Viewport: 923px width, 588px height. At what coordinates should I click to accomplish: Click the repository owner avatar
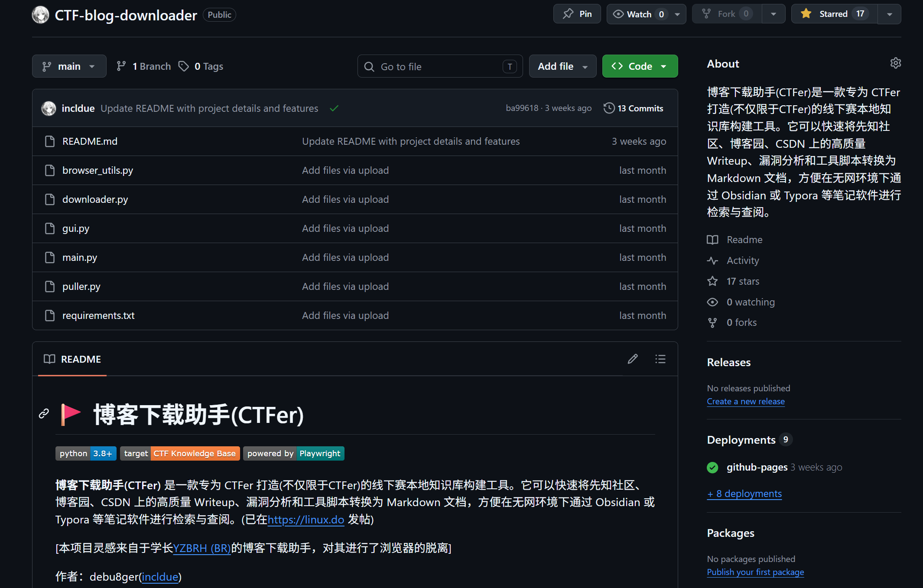tap(41, 15)
